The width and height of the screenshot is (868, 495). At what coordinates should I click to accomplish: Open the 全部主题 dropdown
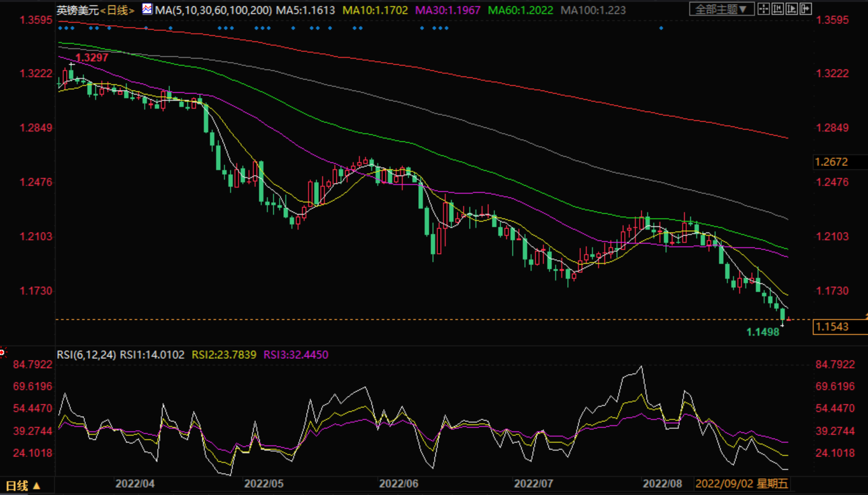pos(722,9)
